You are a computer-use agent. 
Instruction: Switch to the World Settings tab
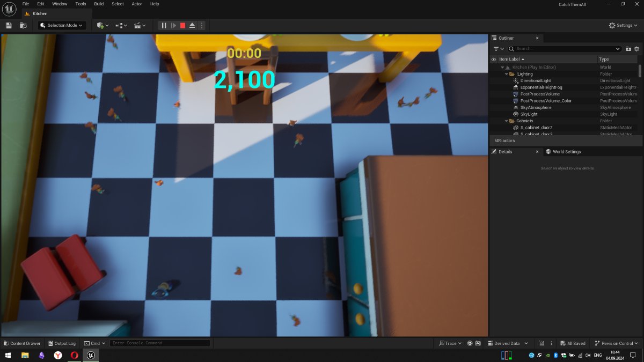[x=566, y=152]
